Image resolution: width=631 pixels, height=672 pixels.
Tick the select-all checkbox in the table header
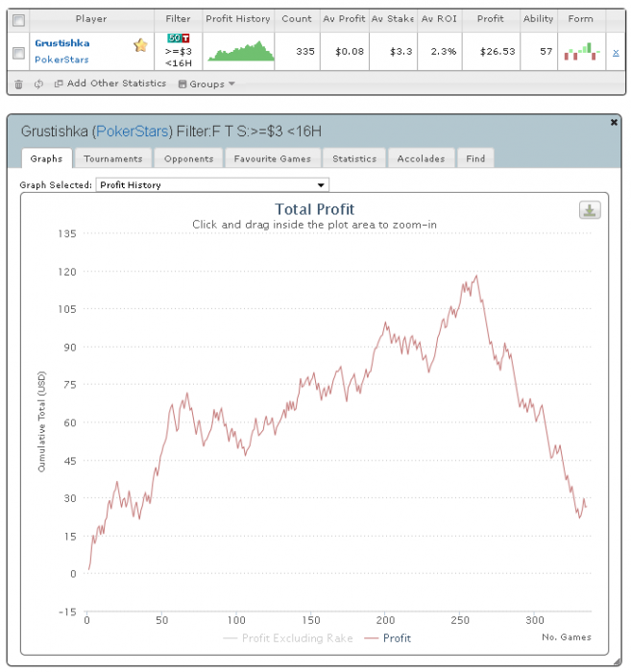pyautogui.click(x=19, y=20)
